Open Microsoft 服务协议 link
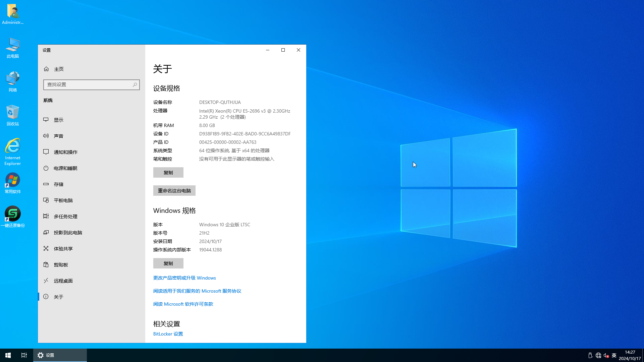Screen dimensions: 644x362 197,291
